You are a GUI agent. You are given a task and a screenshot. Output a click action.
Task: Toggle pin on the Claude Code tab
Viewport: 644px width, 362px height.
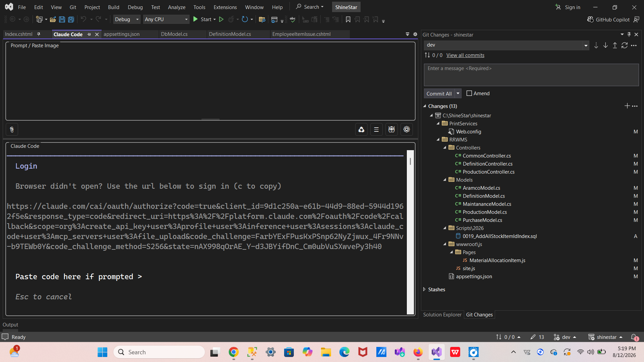pyautogui.click(x=89, y=35)
